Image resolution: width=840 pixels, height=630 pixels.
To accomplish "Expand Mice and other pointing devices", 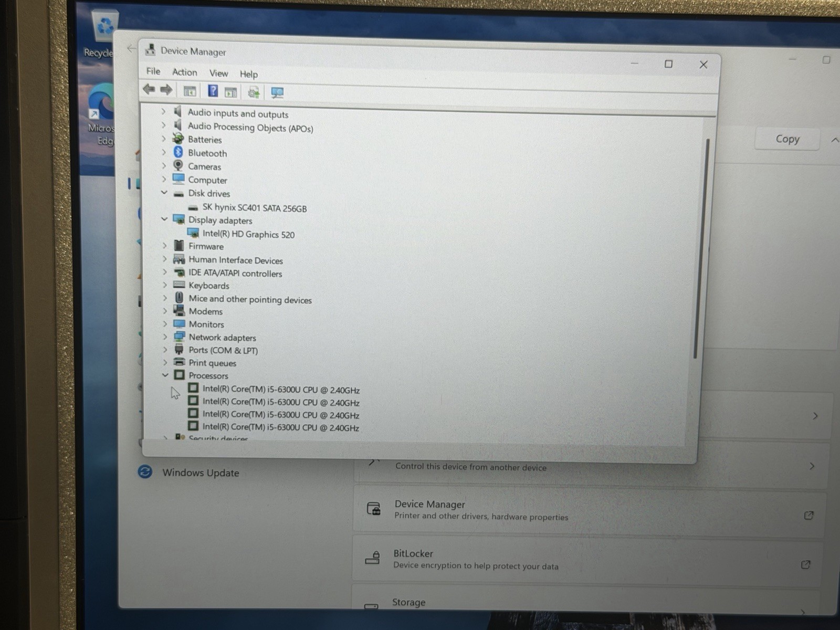I will [x=165, y=298].
